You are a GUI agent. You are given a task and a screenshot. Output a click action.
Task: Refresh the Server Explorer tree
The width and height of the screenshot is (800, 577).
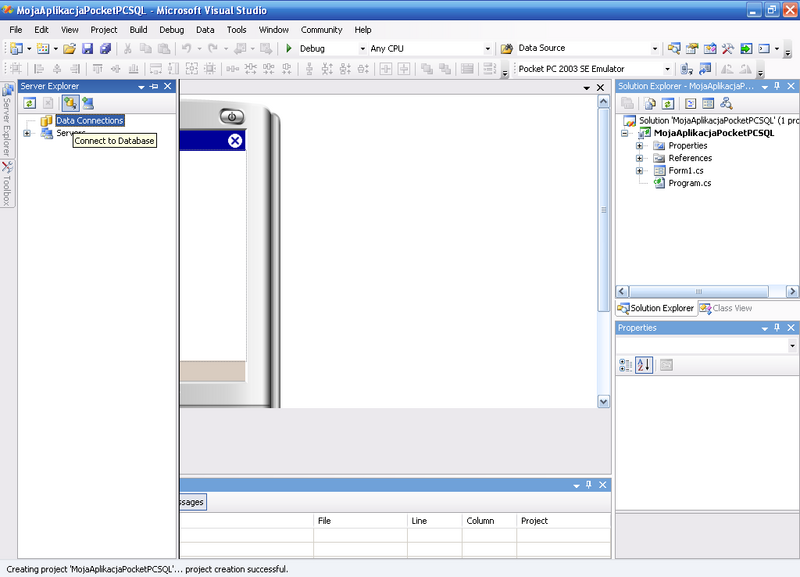click(x=30, y=104)
